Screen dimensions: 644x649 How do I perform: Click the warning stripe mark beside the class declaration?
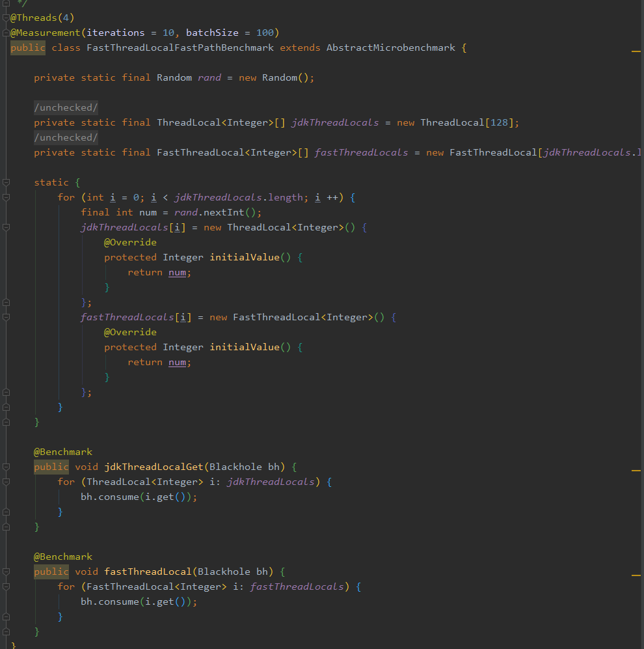point(636,51)
